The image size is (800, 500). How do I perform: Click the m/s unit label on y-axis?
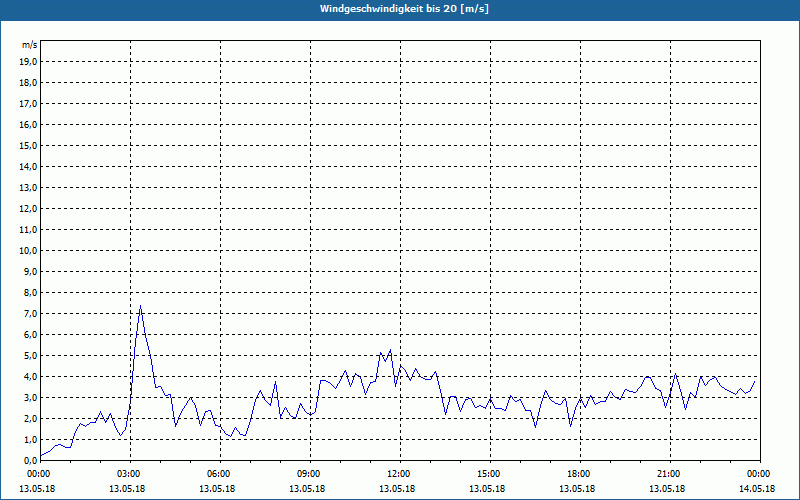click(30, 45)
